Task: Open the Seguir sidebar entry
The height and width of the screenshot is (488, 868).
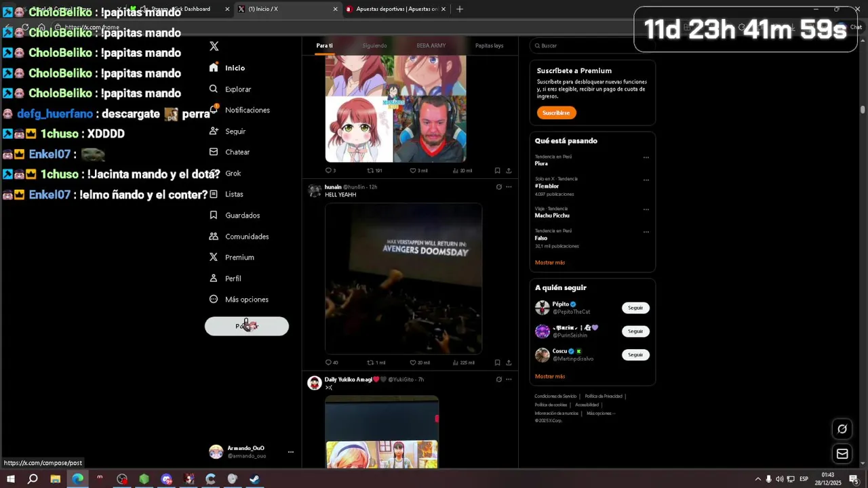Action: point(227,131)
